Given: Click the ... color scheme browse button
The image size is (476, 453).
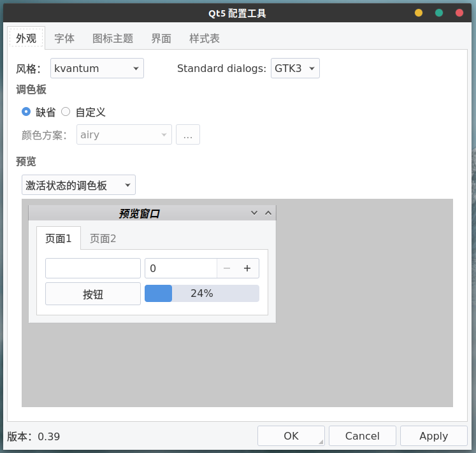Looking at the screenshot, I should click(188, 134).
